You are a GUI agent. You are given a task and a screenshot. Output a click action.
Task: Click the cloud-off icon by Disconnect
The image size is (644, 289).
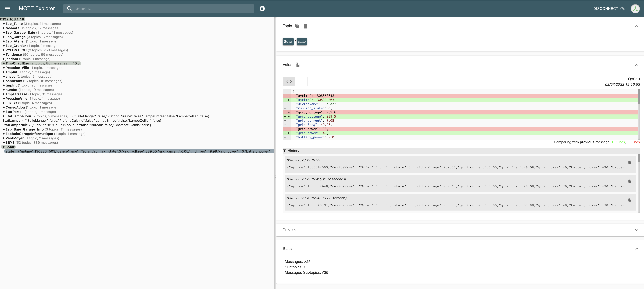tap(622, 9)
